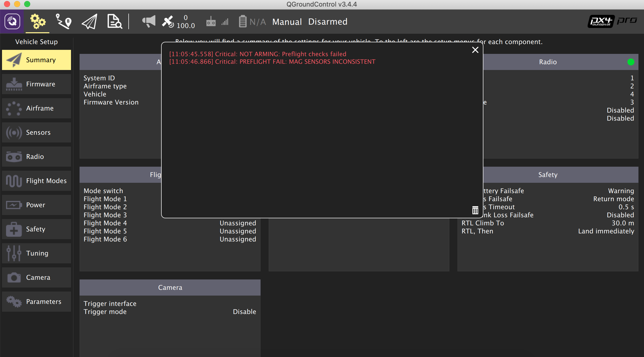Open the Airframe setup page
The height and width of the screenshot is (357, 644).
(37, 108)
